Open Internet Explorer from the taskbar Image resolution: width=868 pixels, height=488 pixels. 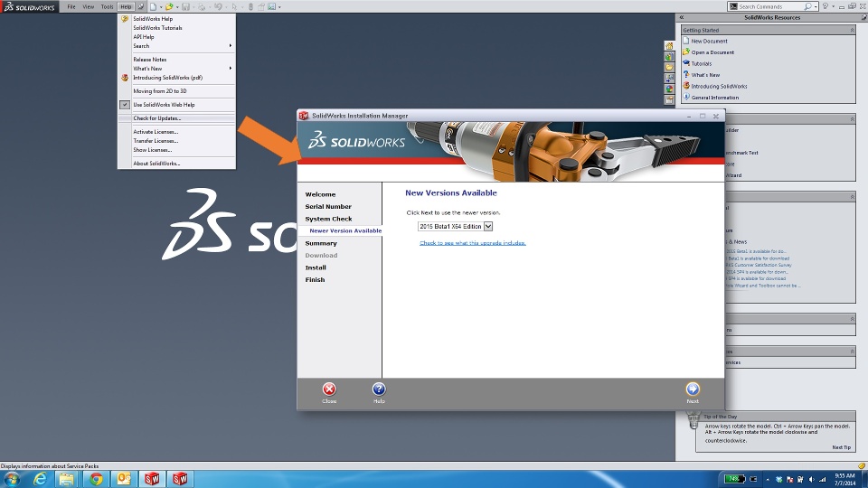pos(40,479)
